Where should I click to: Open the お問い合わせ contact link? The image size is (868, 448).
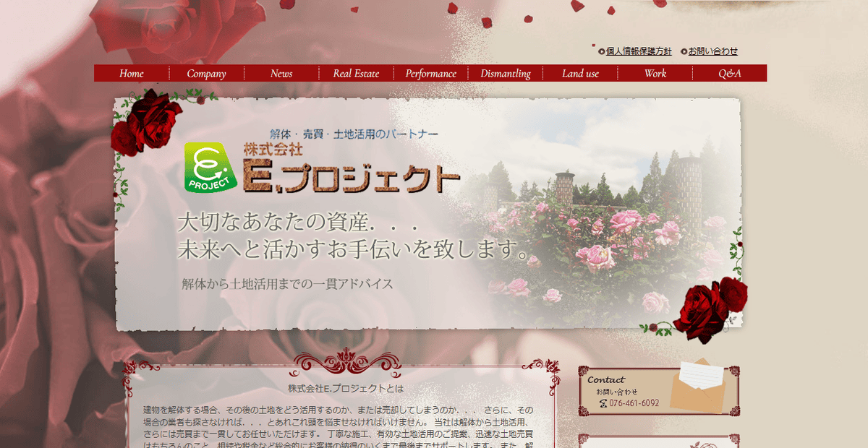tap(718, 51)
